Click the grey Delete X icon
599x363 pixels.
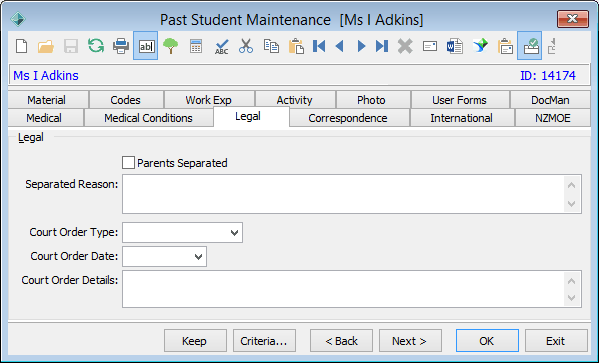[405, 46]
